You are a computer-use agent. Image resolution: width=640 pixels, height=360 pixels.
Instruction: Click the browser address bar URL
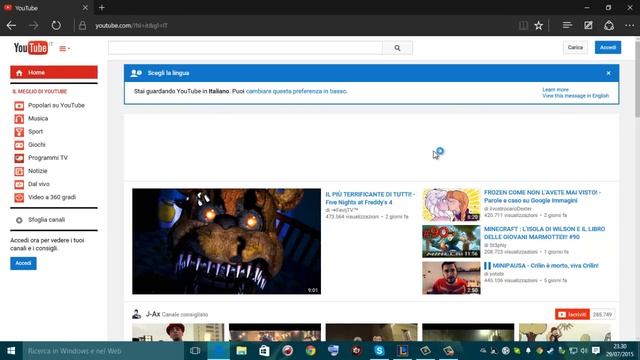pos(131,26)
